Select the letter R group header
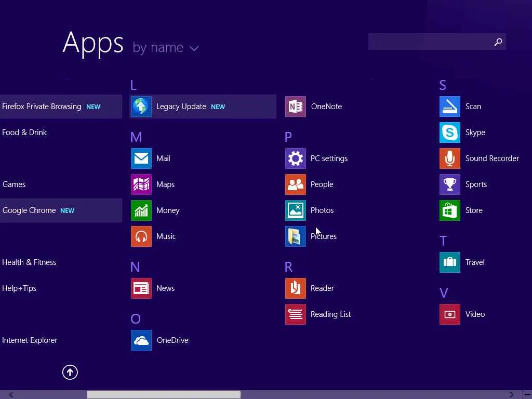This screenshot has width=532, height=399. coord(288,267)
